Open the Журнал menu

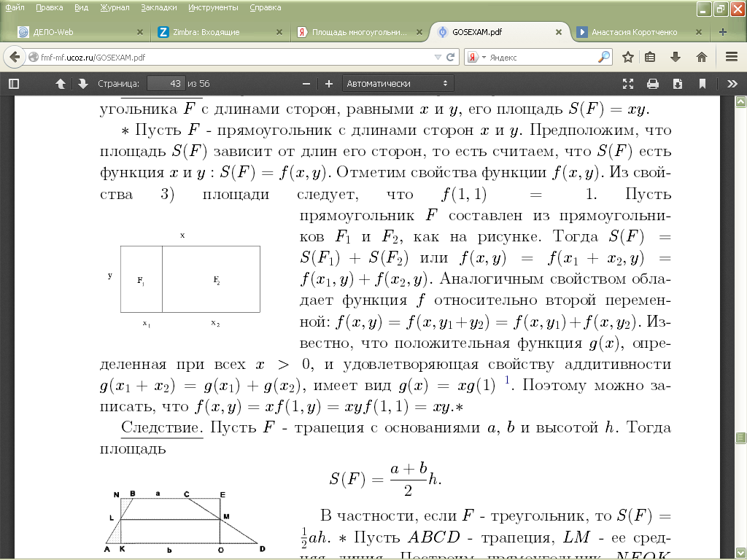click(115, 7)
